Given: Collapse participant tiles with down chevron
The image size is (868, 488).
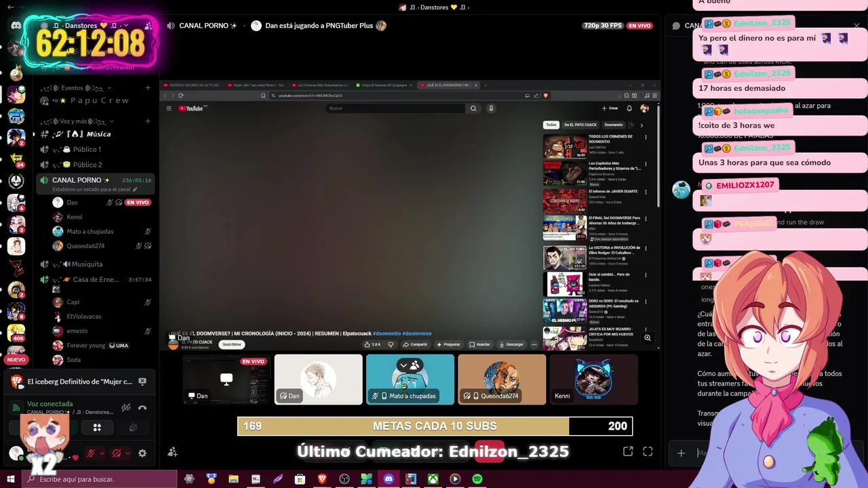Looking at the screenshot, I should [403, 365].
